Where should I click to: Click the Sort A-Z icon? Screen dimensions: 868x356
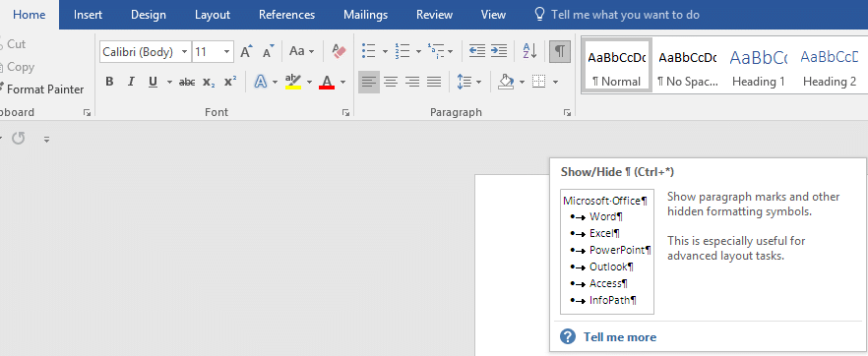529,51
